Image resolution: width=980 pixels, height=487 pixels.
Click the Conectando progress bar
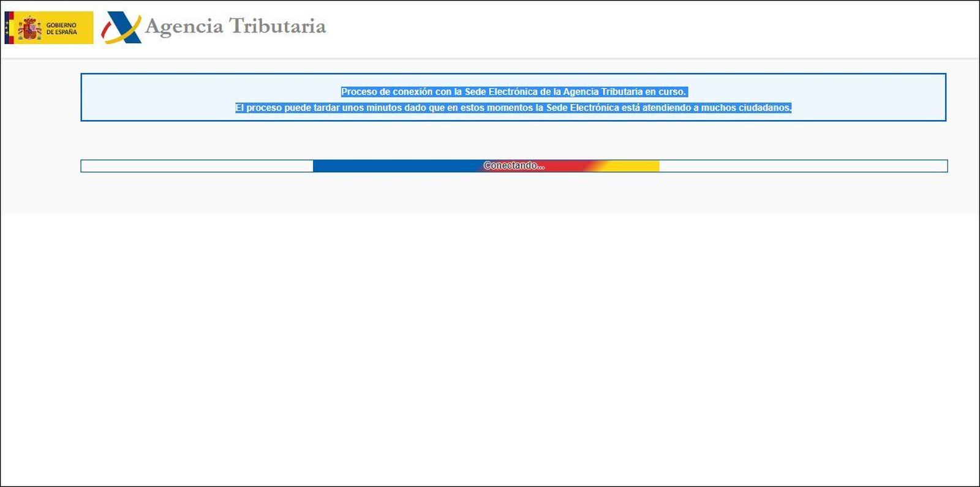514,166
